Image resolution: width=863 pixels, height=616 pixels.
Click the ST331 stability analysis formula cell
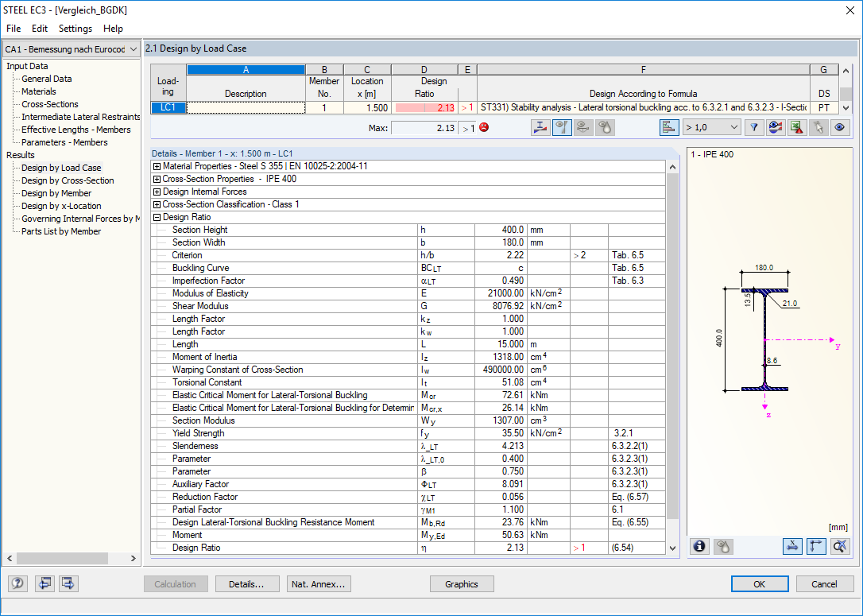point(644,108)
